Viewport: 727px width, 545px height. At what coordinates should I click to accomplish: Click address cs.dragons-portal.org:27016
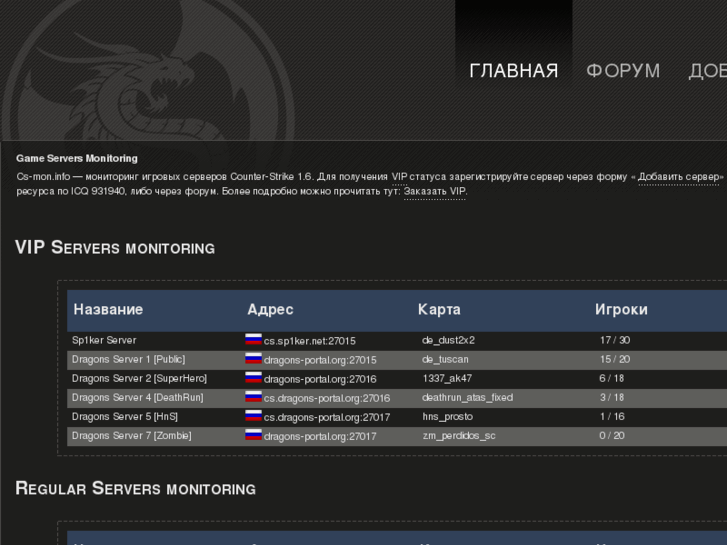click(327, 398)
